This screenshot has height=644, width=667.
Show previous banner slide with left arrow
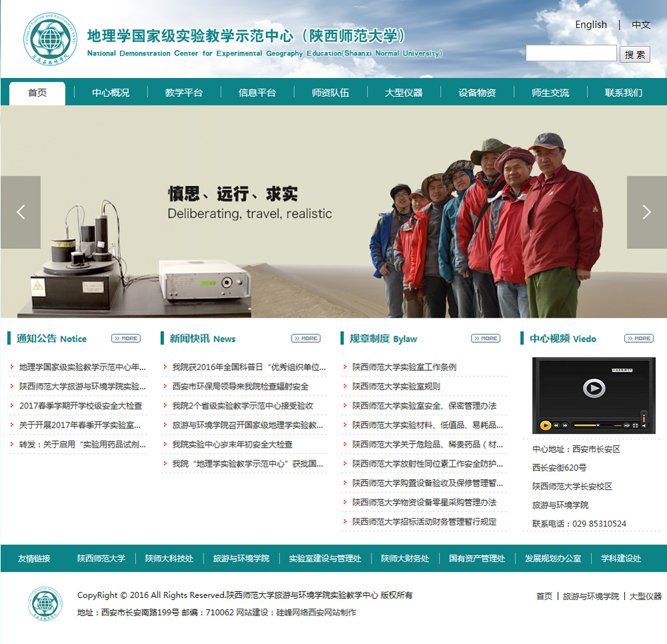(21, 212)
